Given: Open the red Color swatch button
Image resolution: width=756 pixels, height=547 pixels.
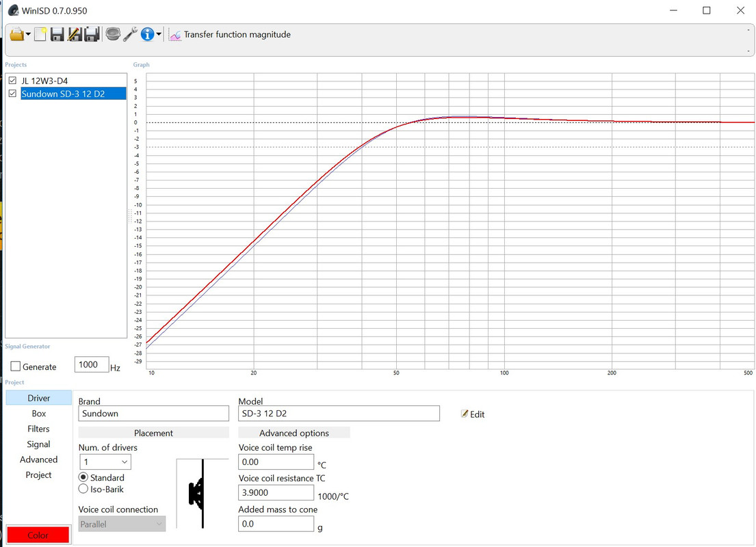Looking at the screenshot, I should point(38,535).
